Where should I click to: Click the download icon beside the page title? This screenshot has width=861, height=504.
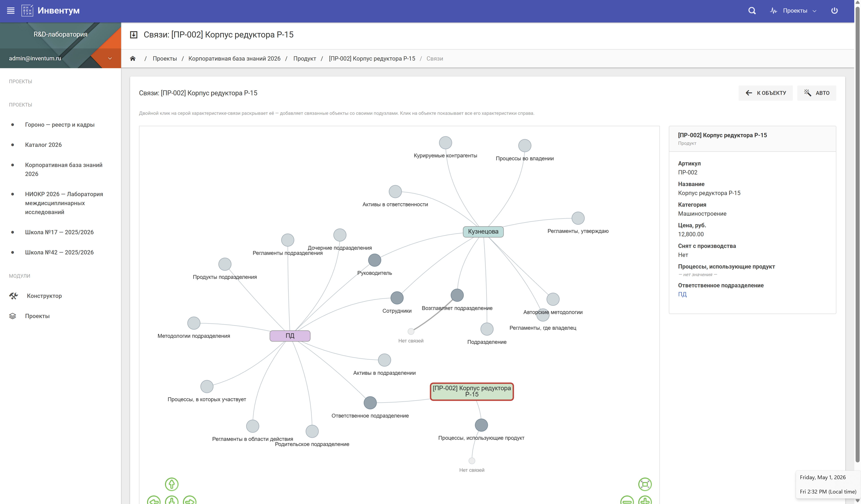click(x=134, y=35)
